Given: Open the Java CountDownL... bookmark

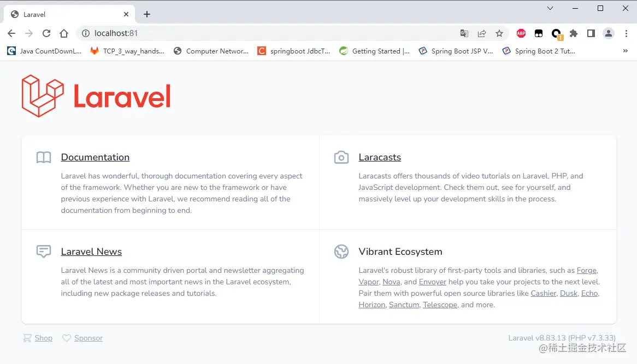Looking at the screenshot, I should click(x=44, y=51).
